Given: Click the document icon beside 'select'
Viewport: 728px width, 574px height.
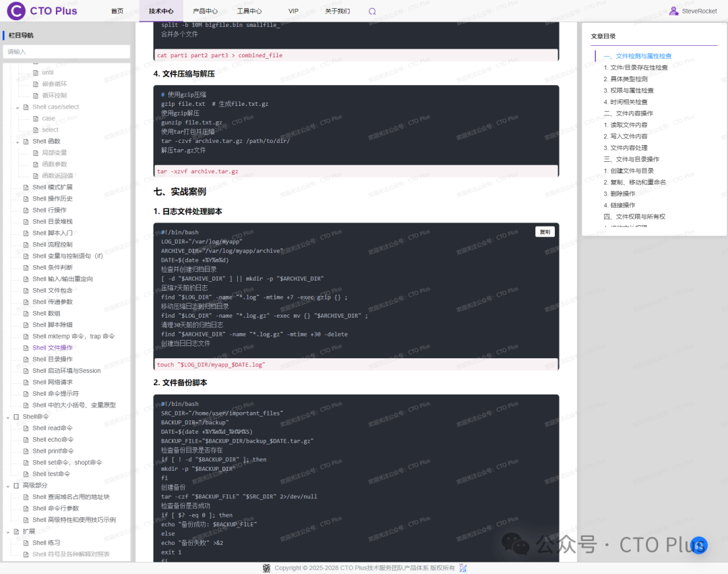Looking at the screenshot, I should tap(36, 130).
